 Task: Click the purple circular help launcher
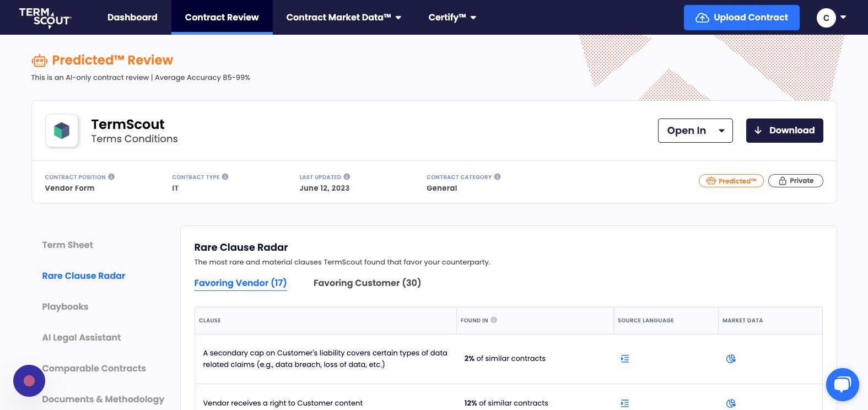click(29, 381)
